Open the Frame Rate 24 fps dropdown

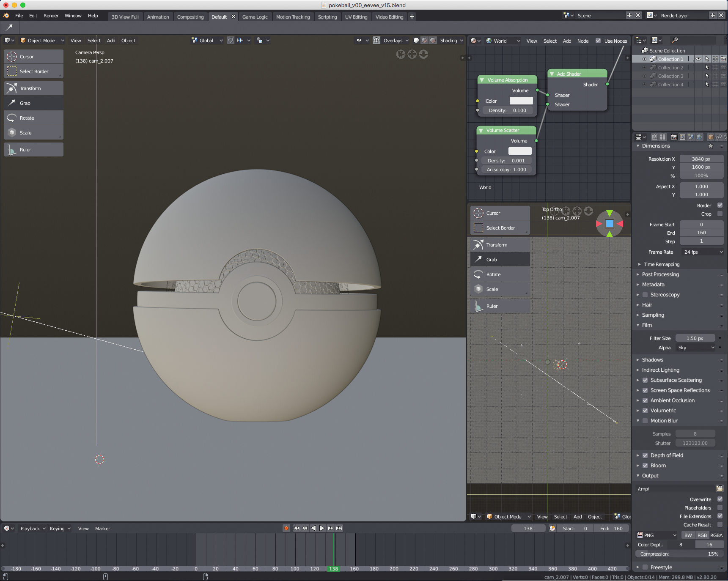(x=702, y=252)
